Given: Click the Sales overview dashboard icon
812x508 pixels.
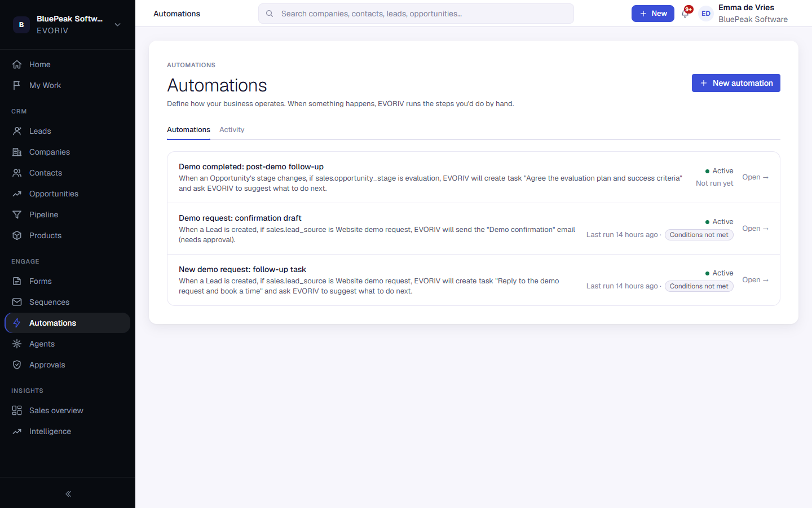Looking at the screenshot, I should pos(17,410).
